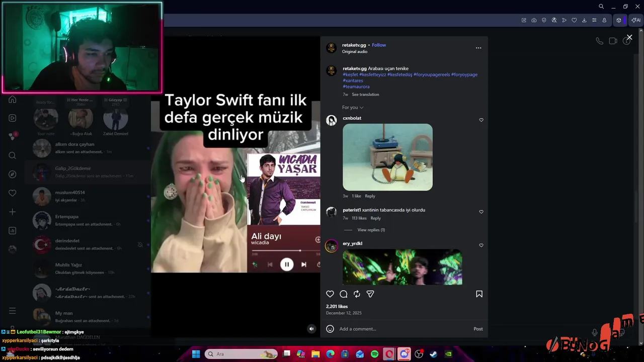Open browser bookmarks heart icon
The image size is (644, 362).
click(x=574, y=20)
